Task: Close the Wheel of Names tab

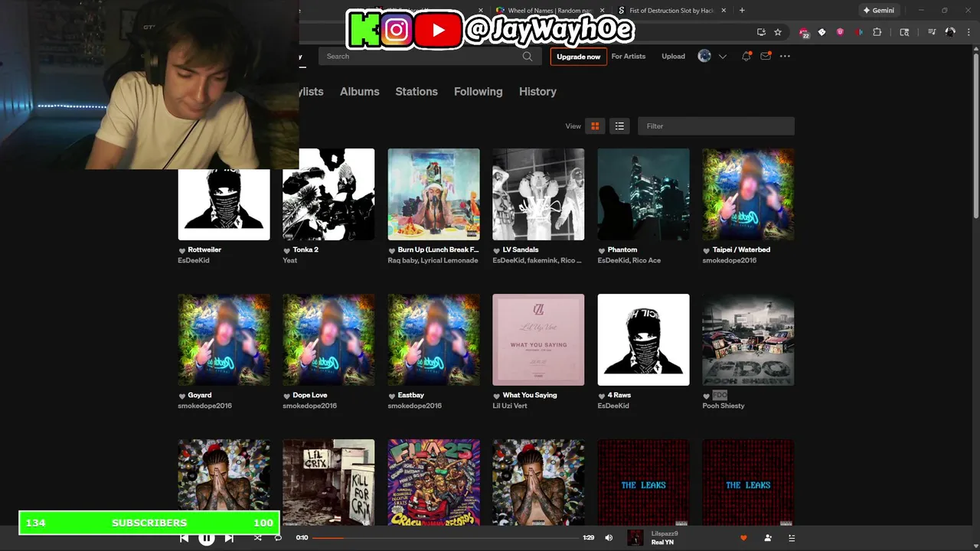Action: pyautogui.click(x=603, y=11)
